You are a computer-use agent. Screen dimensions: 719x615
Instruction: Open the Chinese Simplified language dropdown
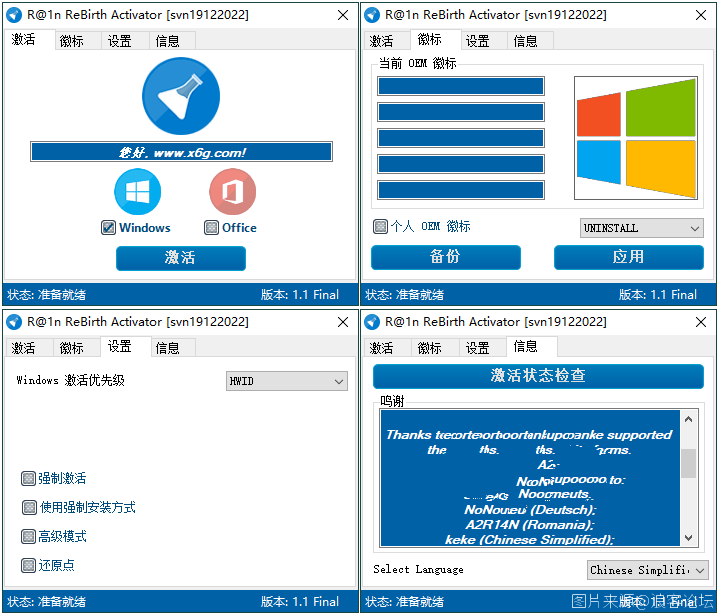647,570
